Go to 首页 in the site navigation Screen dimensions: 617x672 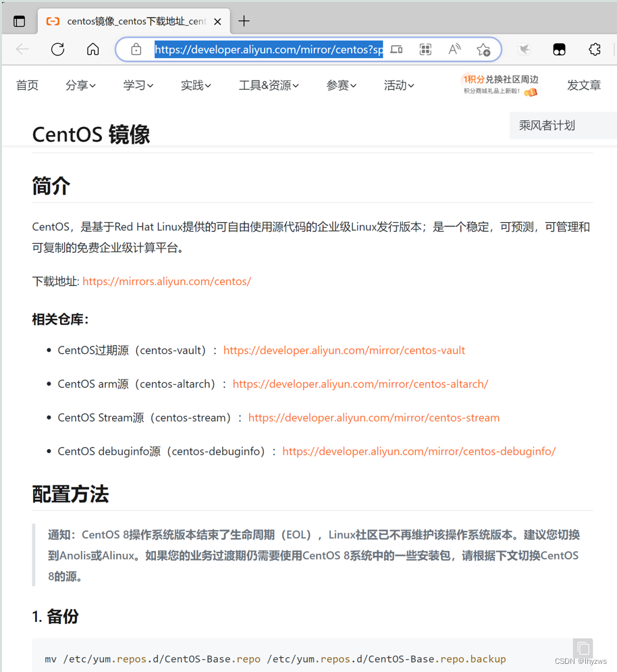(28, 85)
